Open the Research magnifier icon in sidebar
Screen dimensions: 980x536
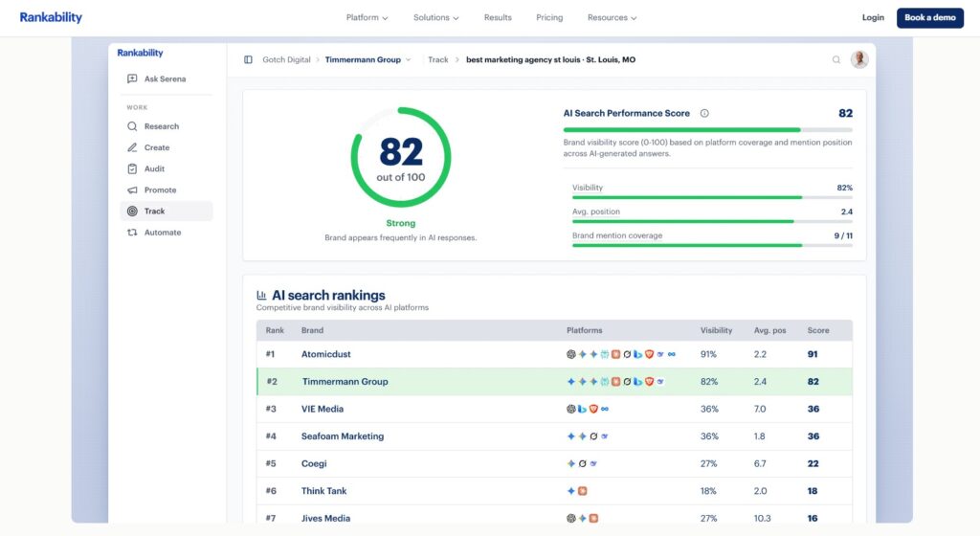tap(132, 126)
